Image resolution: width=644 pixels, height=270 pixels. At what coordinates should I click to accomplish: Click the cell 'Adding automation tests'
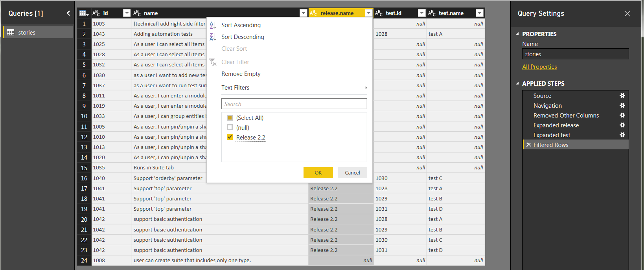pos(169,34)
